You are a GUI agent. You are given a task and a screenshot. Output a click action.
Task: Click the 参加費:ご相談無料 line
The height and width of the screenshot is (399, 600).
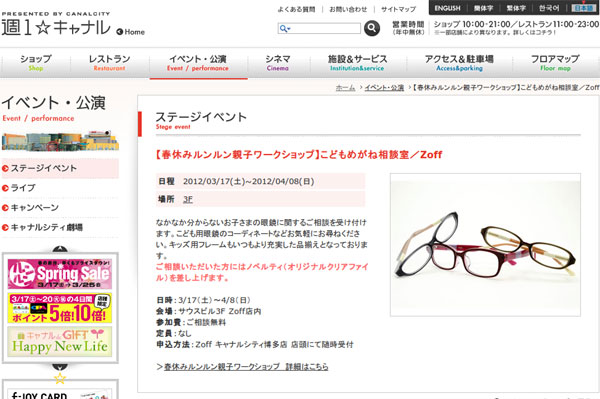[191, 322]
